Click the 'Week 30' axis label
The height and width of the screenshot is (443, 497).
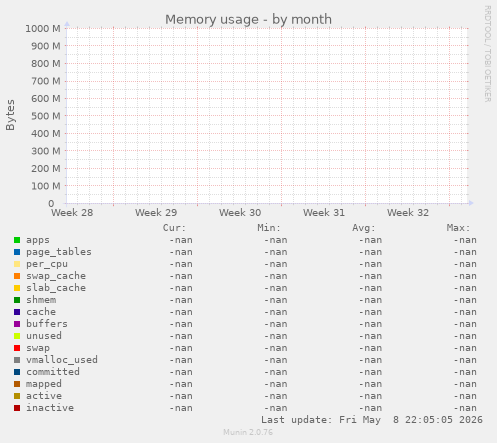pos(240,213)
